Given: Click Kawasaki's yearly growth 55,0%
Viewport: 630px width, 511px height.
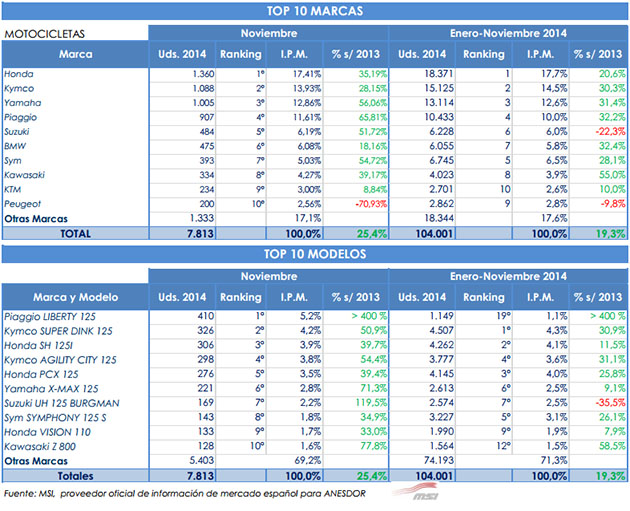Looking at the screenshot, I should (x=612, y=175).
